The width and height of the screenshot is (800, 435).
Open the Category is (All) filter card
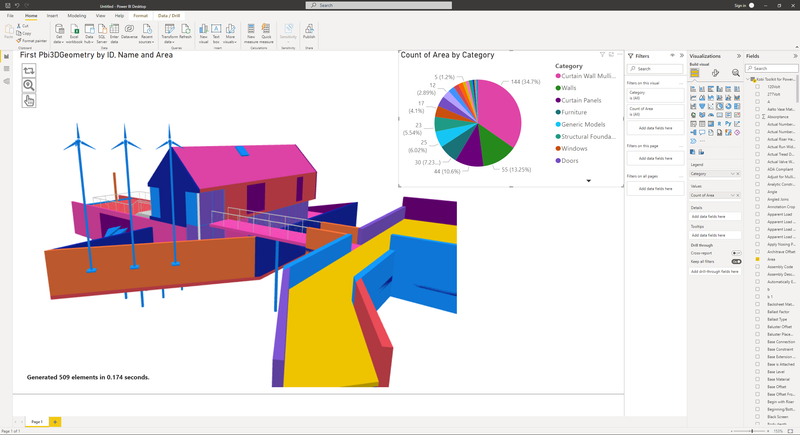(x=655, y=95)
